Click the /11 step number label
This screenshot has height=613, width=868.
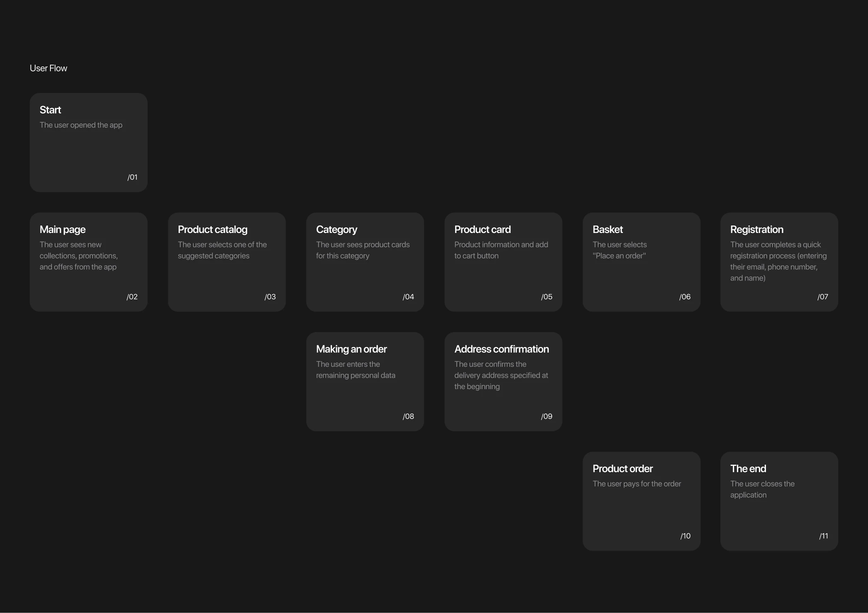click(x=823, y=536)
